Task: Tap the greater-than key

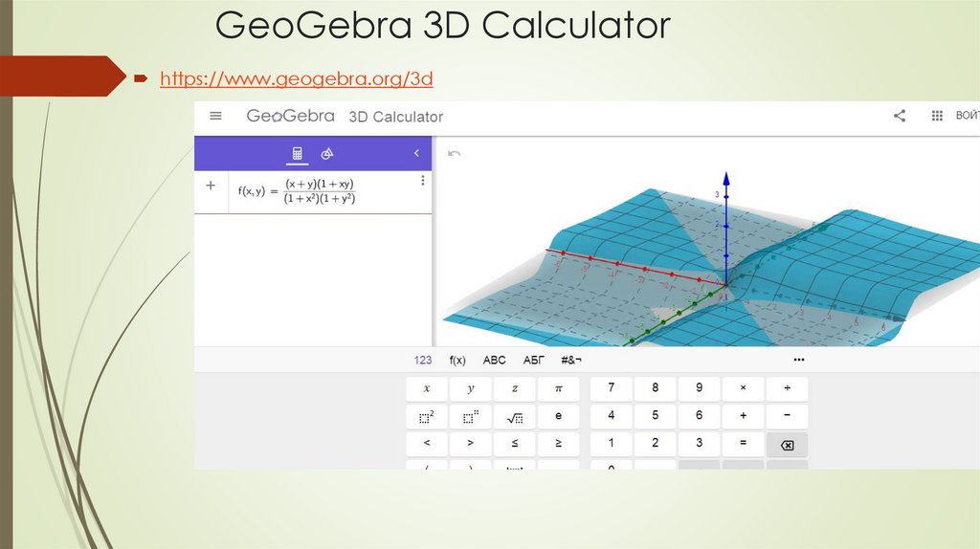Action: [471, 444]
